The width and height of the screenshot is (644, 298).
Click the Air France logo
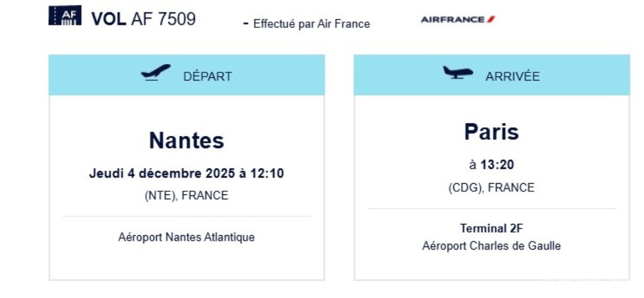tap(458, 19)
